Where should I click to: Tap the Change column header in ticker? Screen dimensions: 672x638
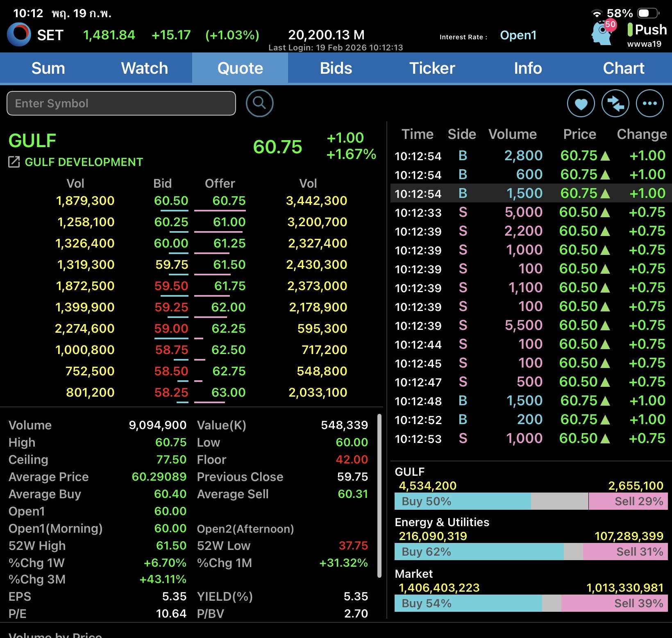coord(642,134)
